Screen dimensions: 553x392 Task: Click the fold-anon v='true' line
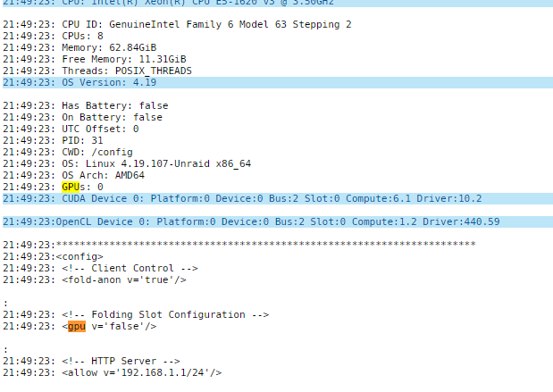[95, 279]
